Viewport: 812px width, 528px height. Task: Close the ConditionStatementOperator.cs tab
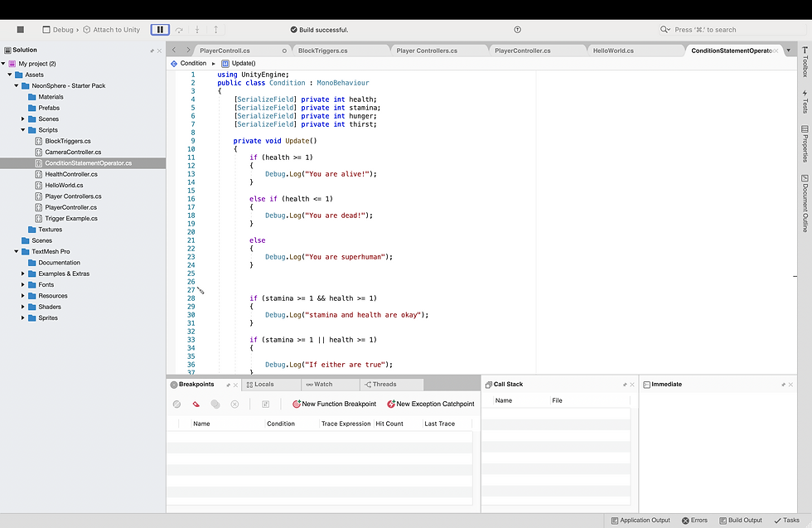pos(776,51)
